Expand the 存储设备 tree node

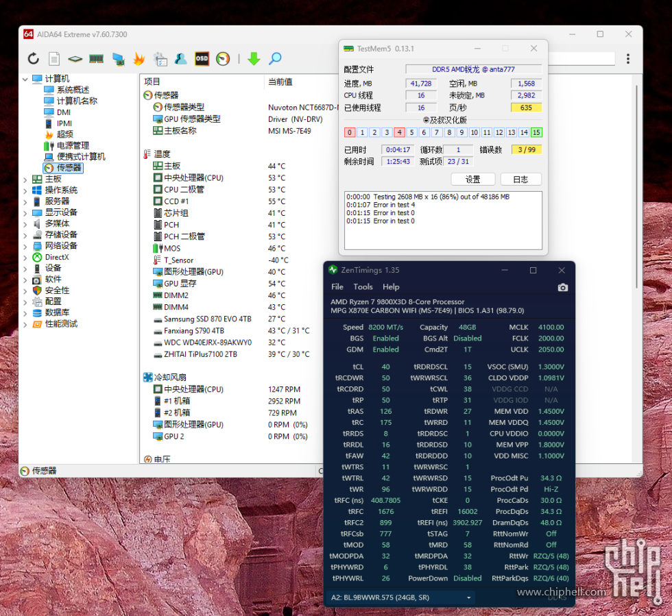tap(25, 236)
